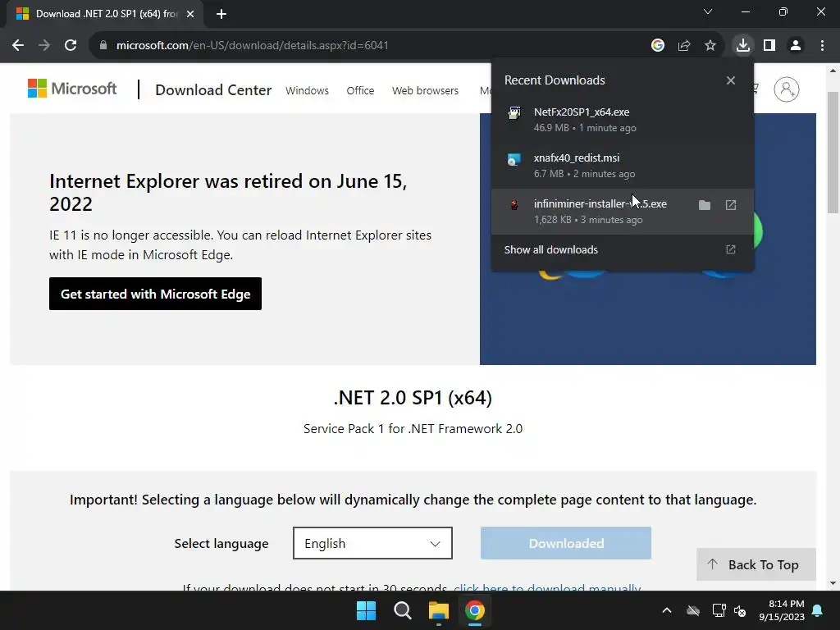Screen dimensions: 840x630
Task: Open the Show all downloads external icon
Action: [730, 249]
